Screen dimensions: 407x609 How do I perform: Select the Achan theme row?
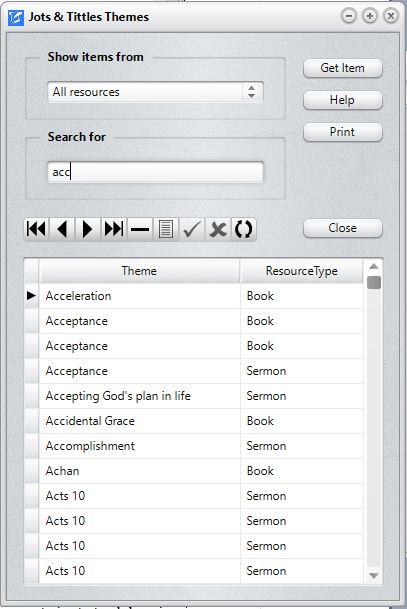pos(201,471)
